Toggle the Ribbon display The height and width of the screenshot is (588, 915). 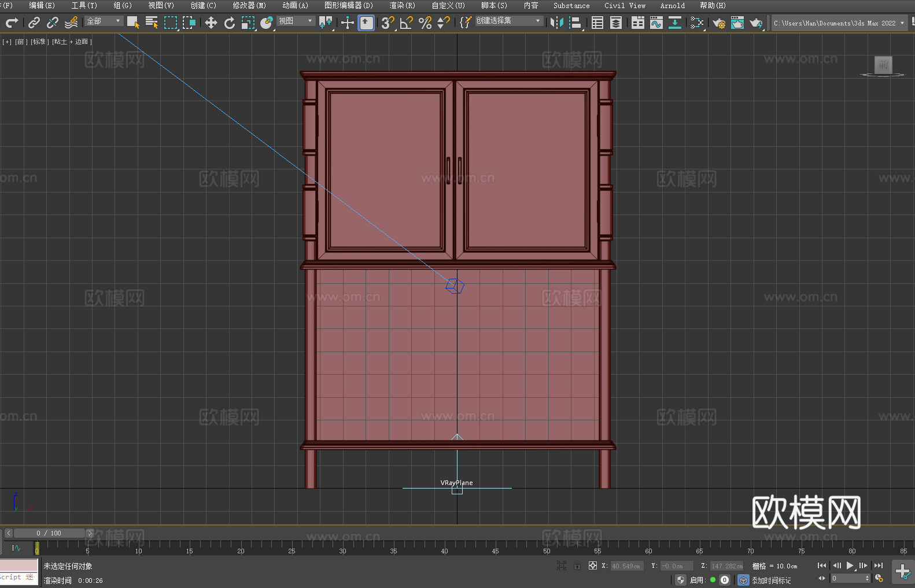[638, 23]
